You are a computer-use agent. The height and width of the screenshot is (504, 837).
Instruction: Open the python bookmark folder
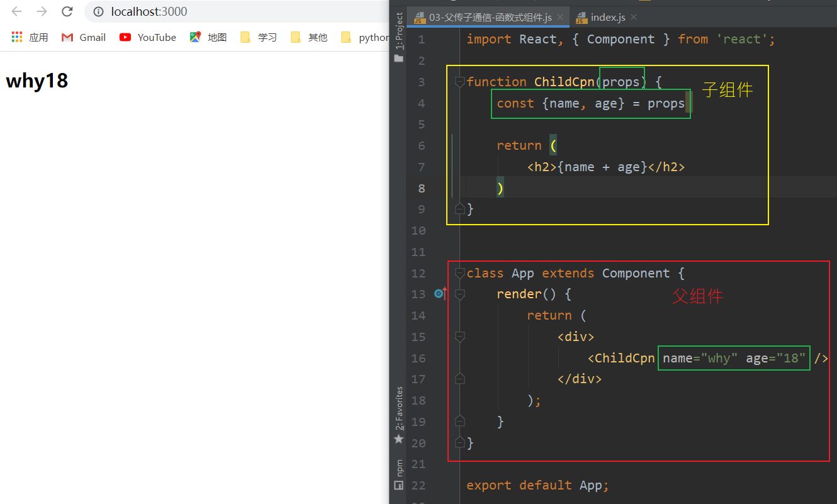point(365,37)
